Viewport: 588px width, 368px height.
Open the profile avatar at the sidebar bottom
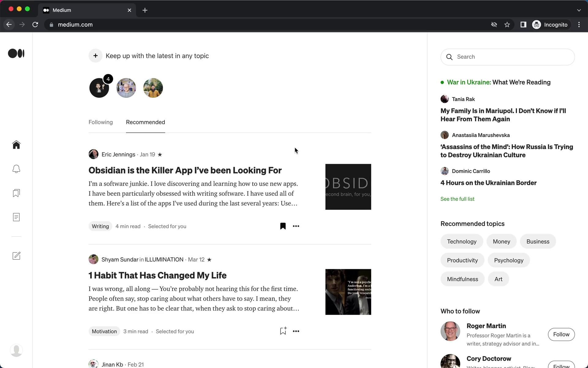16,350
